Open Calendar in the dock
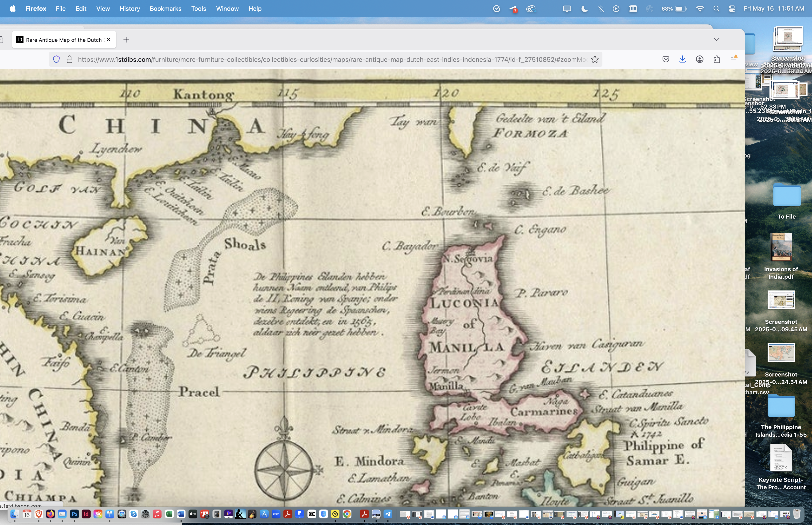 pos(27,514)
